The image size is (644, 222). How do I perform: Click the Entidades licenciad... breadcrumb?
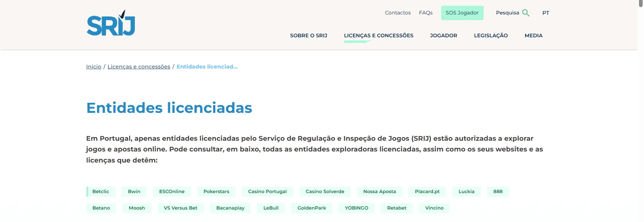[x=207, y=66]
